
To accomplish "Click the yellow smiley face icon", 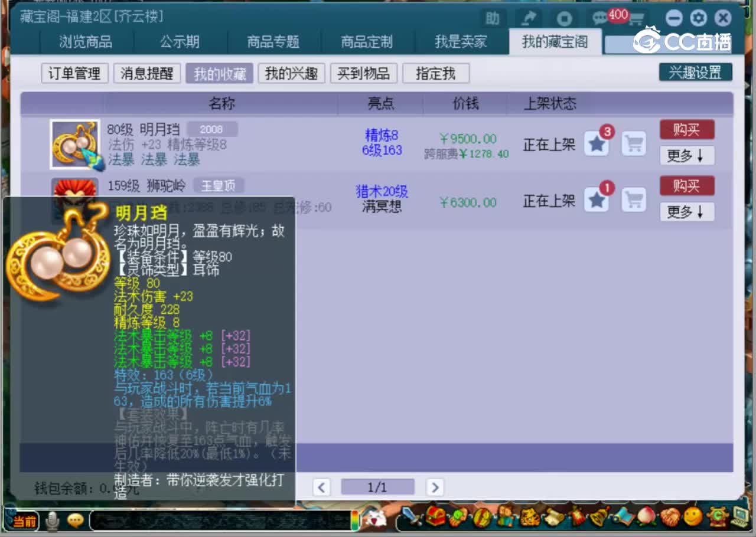I will 693,517.
